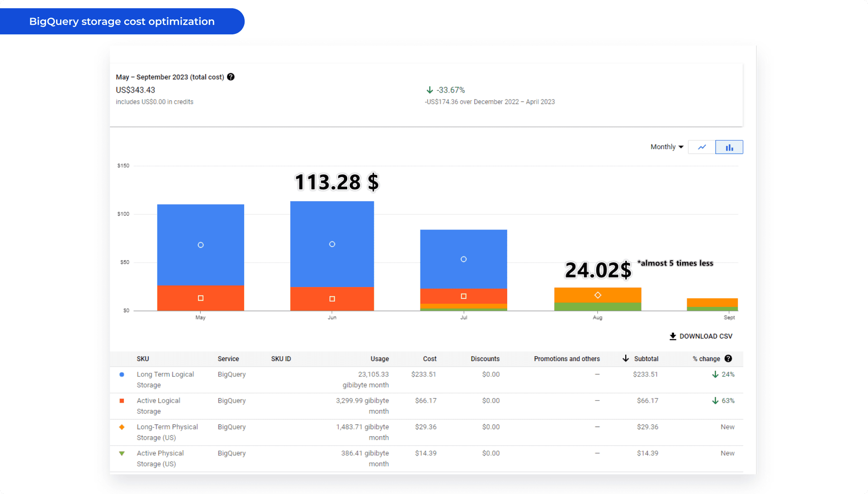
Task: Click the September orange bar segment
Action: click(x=712, y=302)
